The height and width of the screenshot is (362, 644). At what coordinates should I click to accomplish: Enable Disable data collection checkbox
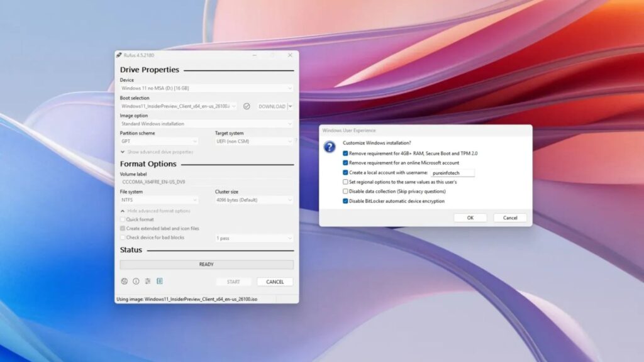[345, 191]
